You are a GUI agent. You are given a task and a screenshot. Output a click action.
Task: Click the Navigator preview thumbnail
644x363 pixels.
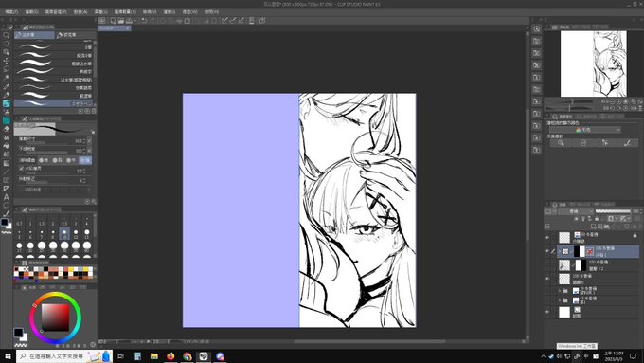pyautogui.click(x=594, y=64)
